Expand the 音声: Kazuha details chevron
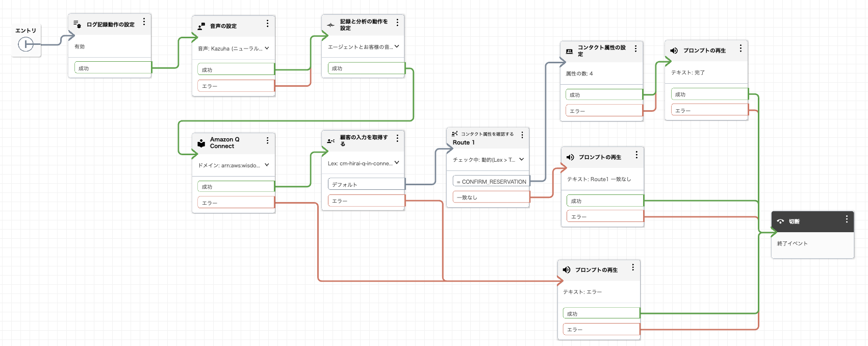This screenshot has height=346, width=868. coord(267,48)
